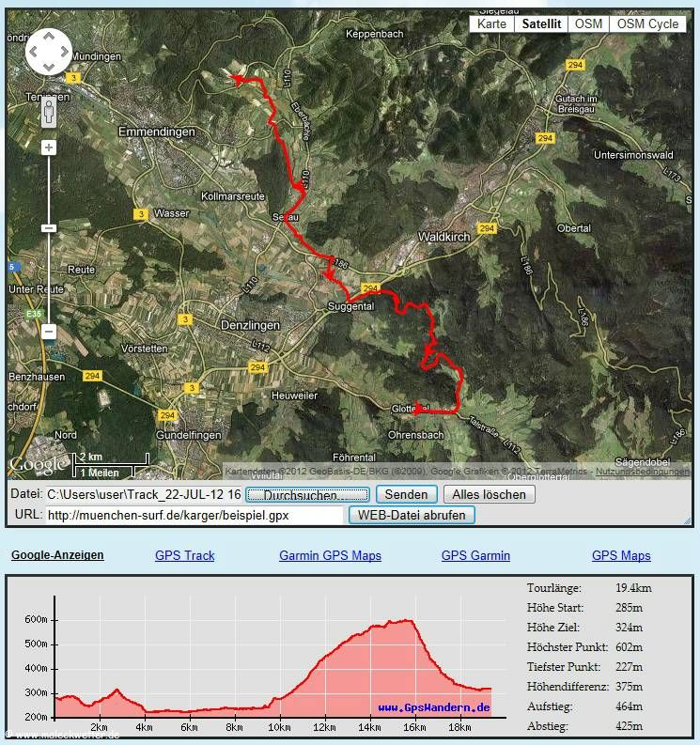
Task: Click the zoom slider handle
Action: coord(49,228)
